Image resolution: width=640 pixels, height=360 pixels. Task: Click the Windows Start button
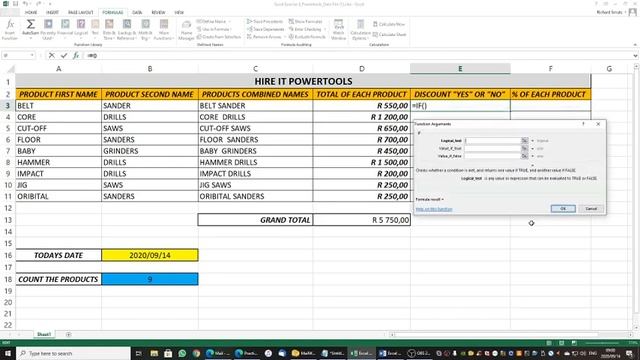8,353
